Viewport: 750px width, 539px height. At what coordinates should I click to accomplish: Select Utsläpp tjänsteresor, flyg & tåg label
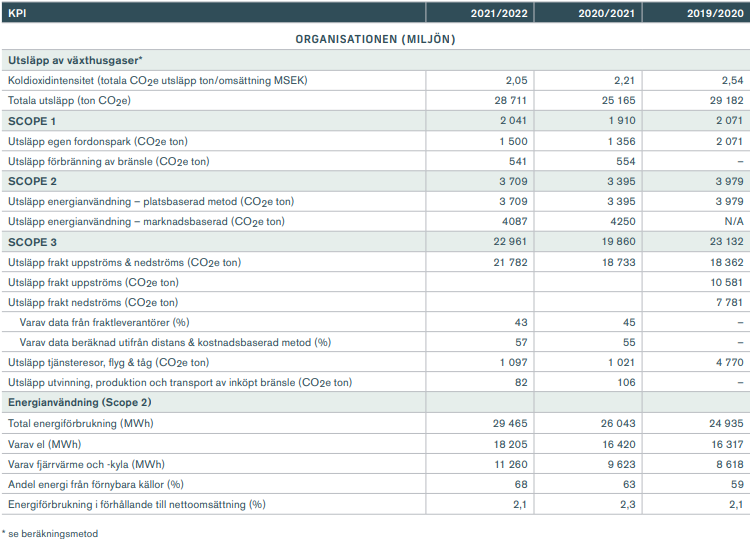(x=109, y=363)
